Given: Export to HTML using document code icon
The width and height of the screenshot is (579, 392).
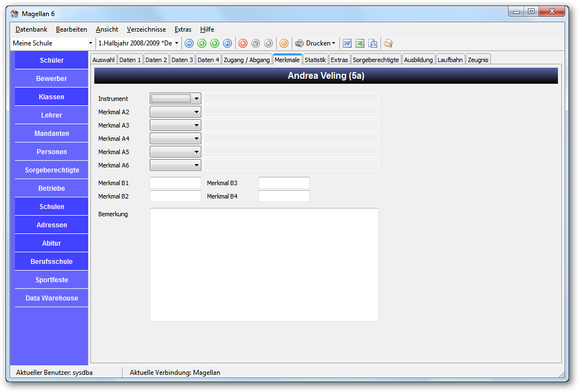Looking at the screenshot, I should 373,43.
